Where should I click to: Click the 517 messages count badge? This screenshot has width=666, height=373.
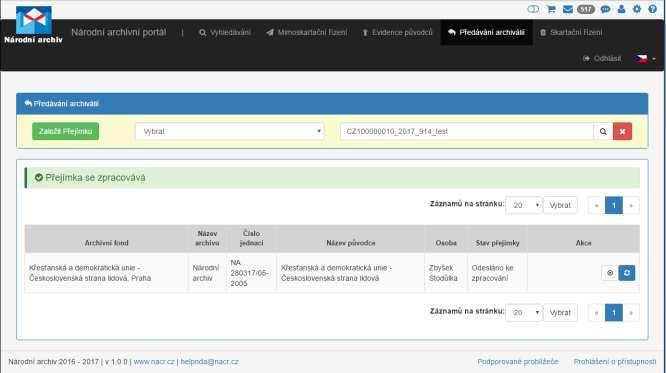pyautogui.click(x=585, y=9)
